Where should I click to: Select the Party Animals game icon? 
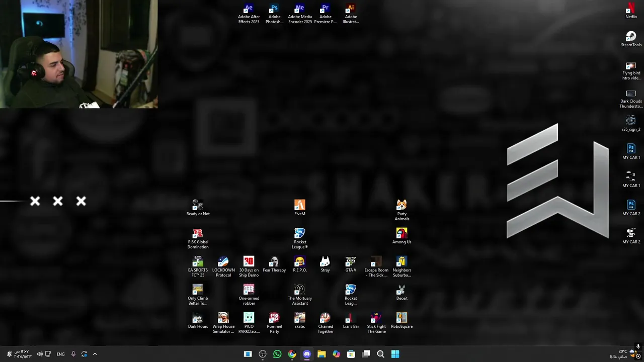pos(401,211)
